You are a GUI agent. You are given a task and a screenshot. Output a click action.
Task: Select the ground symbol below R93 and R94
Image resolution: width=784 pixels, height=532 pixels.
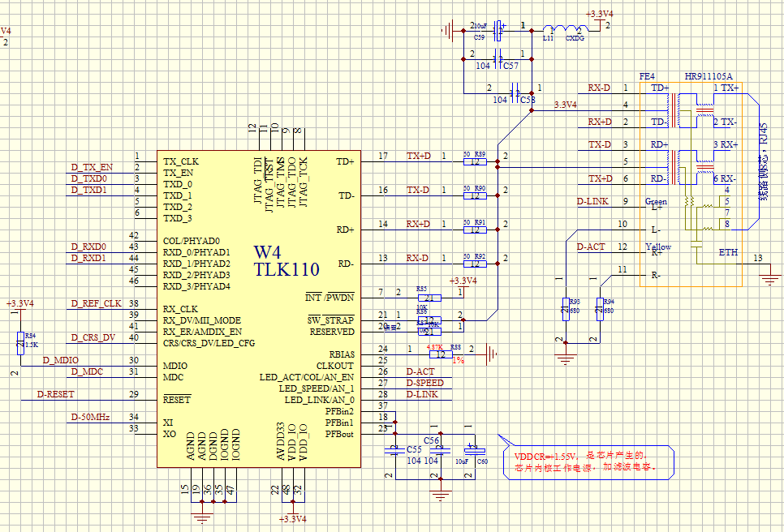pyautogui.click(x=566, y=358)
